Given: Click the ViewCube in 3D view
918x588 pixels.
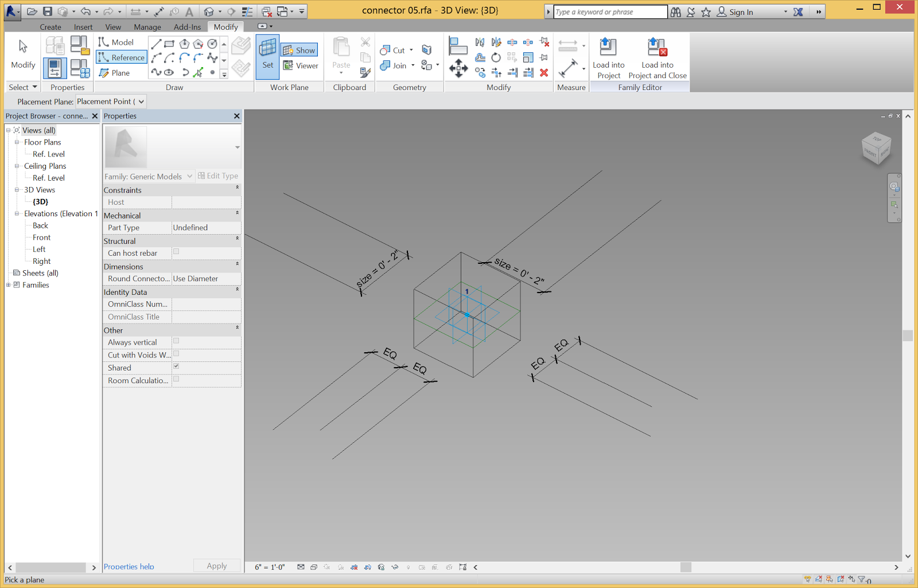Looking at the screenshot, I should coord(876,149).
